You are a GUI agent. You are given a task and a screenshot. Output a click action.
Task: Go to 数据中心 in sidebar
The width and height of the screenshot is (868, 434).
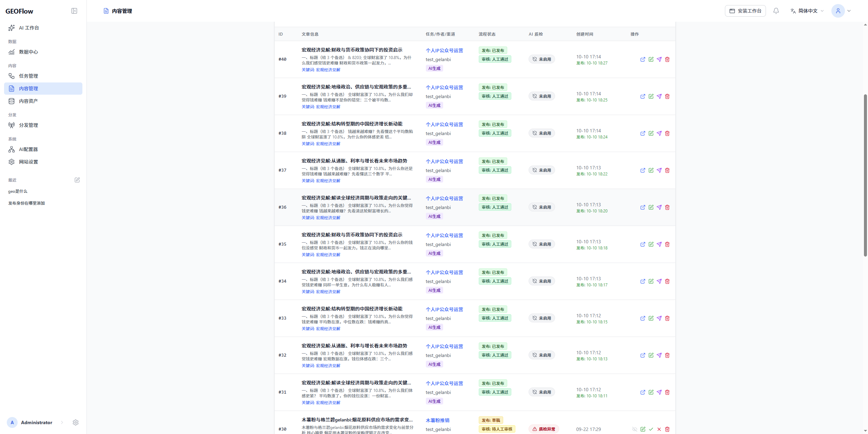click(43, 52)
